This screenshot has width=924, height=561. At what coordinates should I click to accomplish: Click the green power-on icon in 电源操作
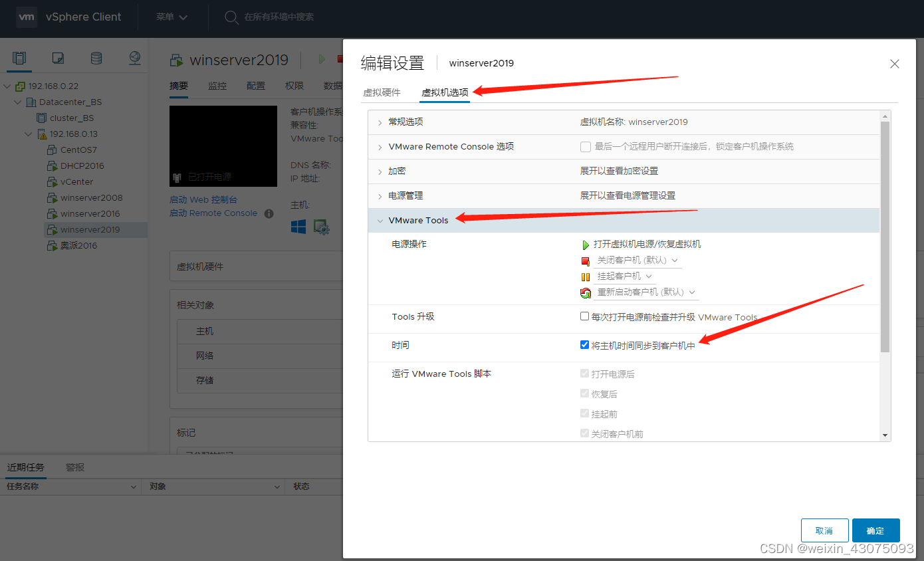(x=586, y=245)
